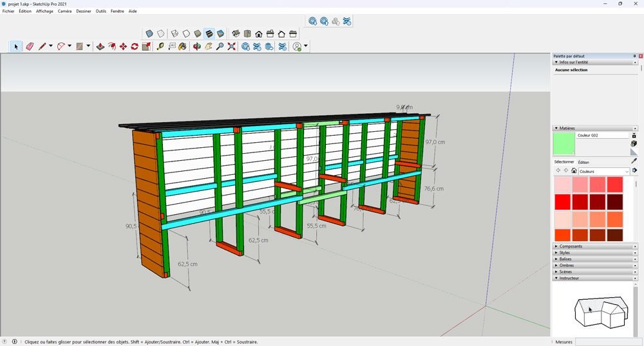Enable Shaded face style
The height and width of the screenshot is (346, 644).
point(198,33)
